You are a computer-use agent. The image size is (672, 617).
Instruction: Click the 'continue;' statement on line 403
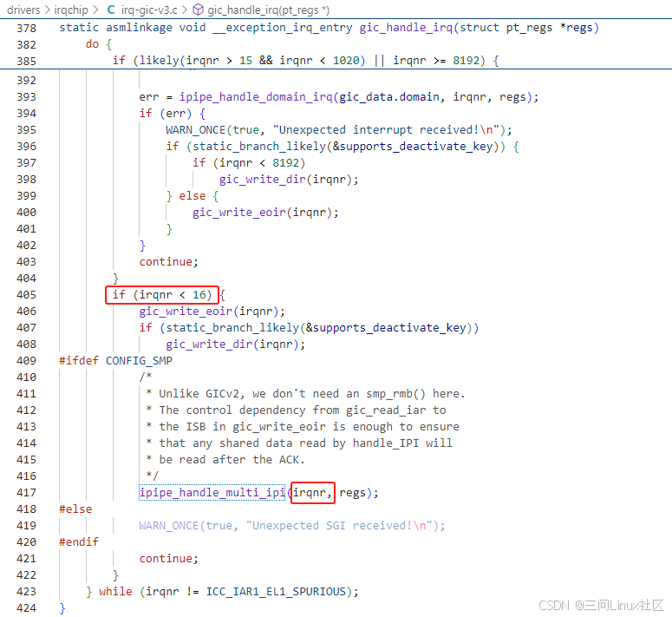click(x=169, y=262)
